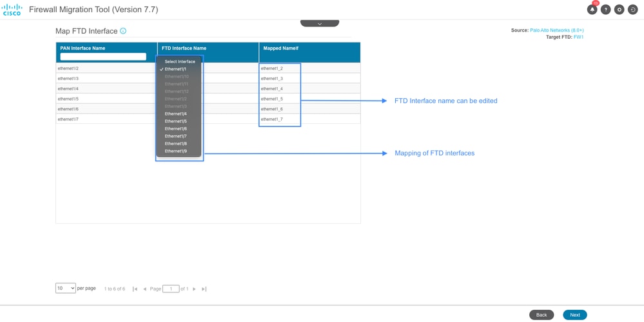The image size is (644, 322).
Task: Edit the ethernet1_7 mapped name cell
Action: pos(309,119)
